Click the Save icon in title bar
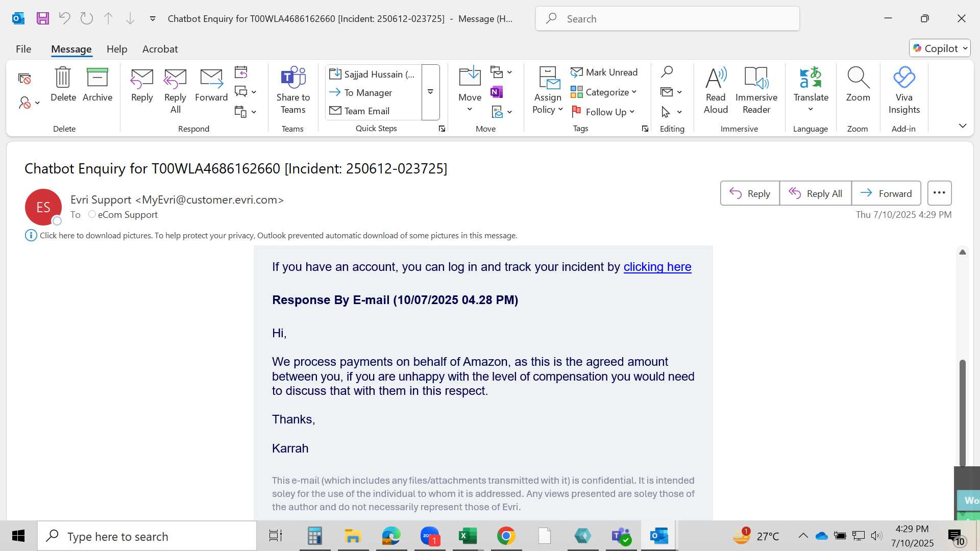This screenshot has width=980, height=551. click(x=43, y=19)
